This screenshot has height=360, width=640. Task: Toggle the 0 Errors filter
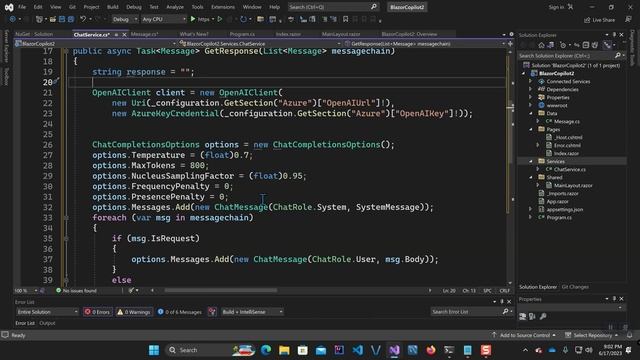click(x=97, y=312)
